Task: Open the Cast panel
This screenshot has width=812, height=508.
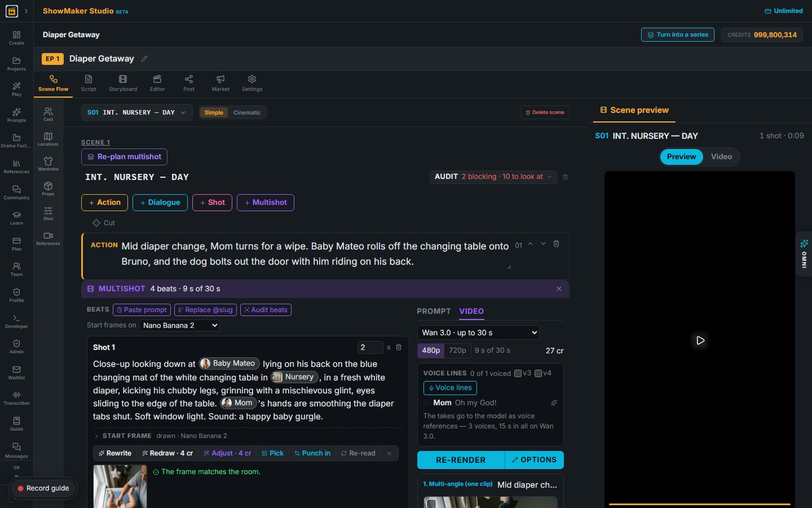Action: click(x=48, y=114)
